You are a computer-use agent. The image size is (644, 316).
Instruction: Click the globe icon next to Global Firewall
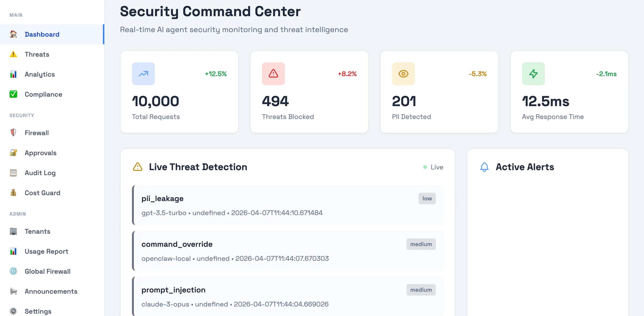pyautogui.click(x=13, y=271)
